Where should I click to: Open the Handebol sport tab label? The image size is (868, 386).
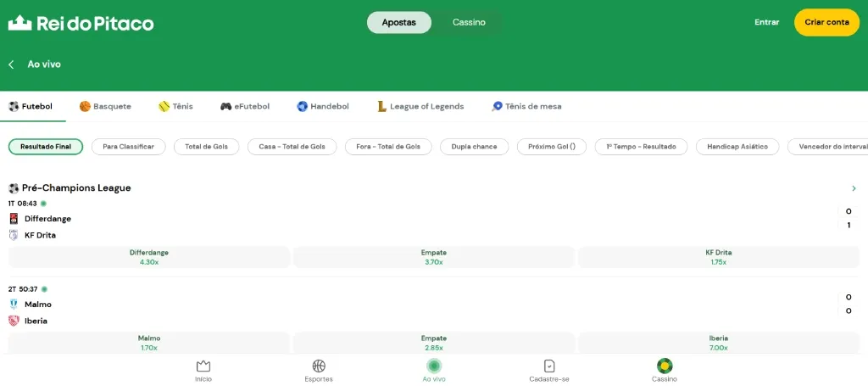coord(330,106)
